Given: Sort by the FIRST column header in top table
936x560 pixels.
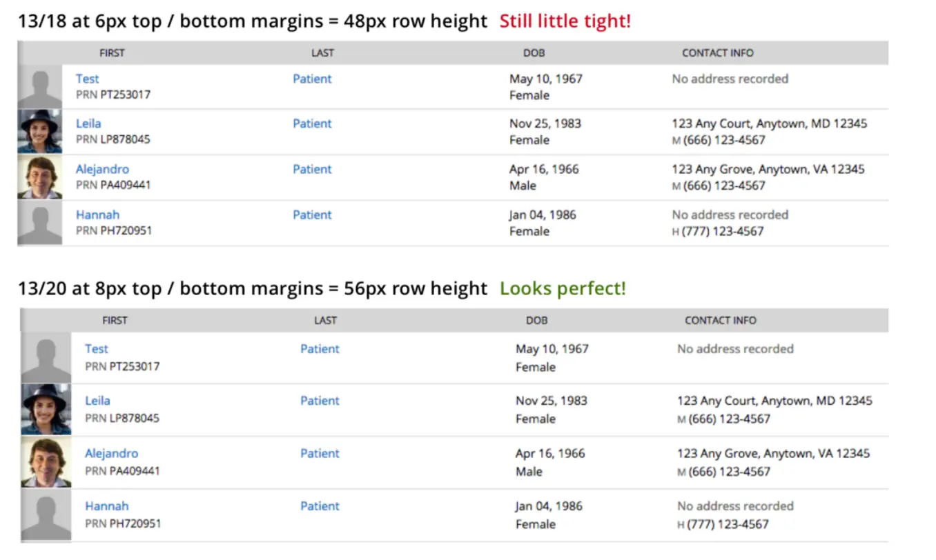Looking at the screenshot, I should [112, 53].
